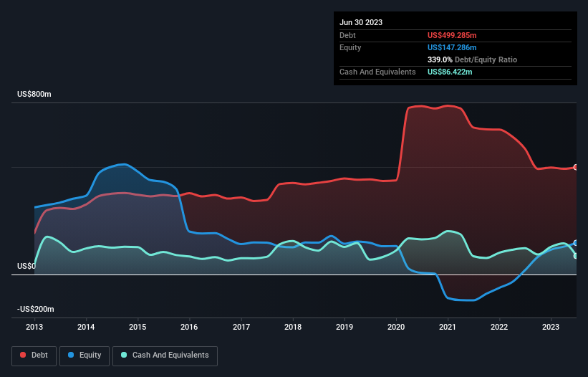This screenshot has width=588, height=377.
Task: Click the -US$200m y-axis label
Action: coord(36,309)
